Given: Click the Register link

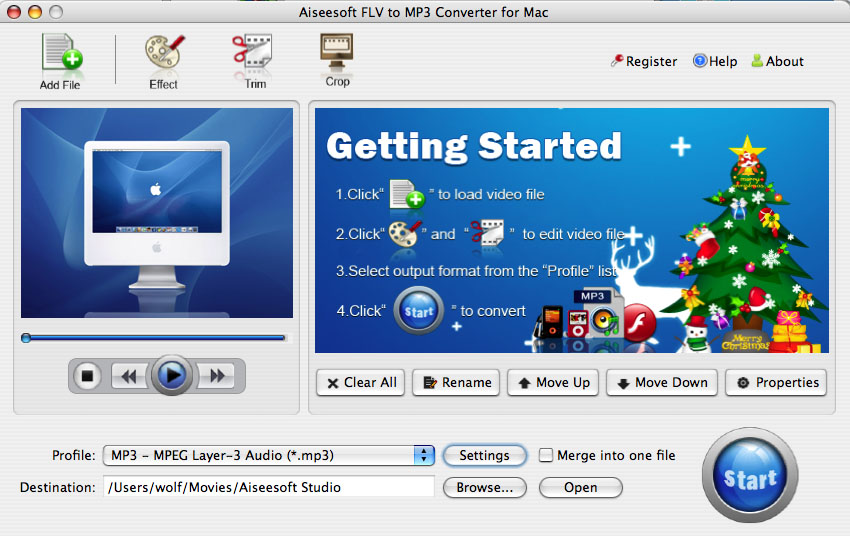Looking at the screenshot, I should [x=644, y=61].
